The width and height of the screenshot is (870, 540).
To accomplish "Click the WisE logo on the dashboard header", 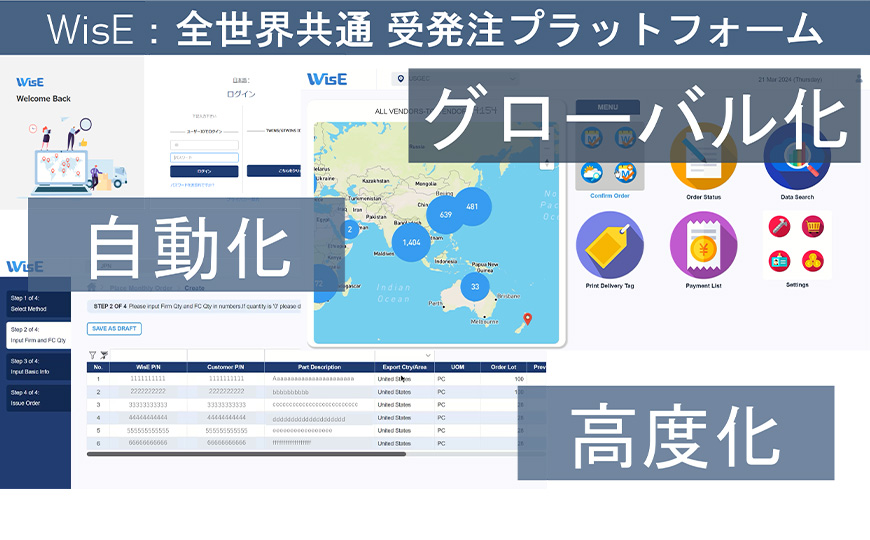I will (x=327, y=79).
